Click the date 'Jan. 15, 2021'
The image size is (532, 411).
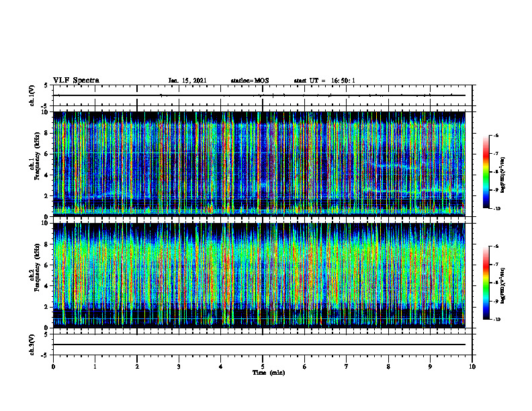(x=187, y=81)
